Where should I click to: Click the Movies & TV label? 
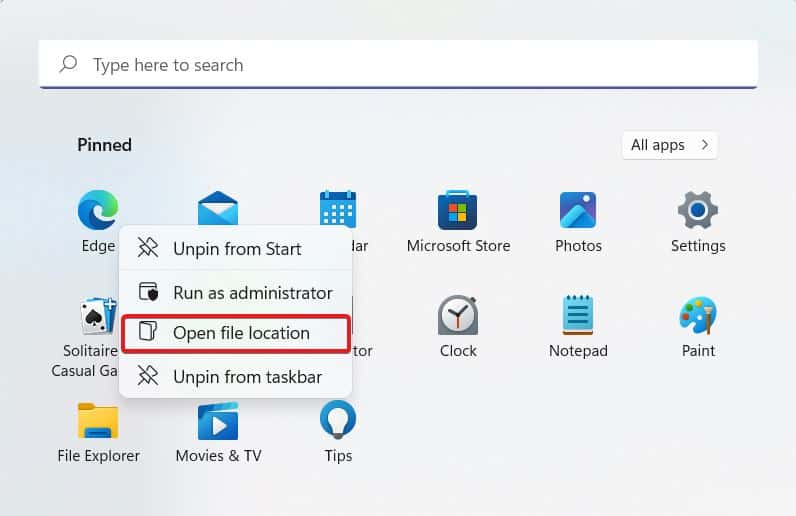218,456
